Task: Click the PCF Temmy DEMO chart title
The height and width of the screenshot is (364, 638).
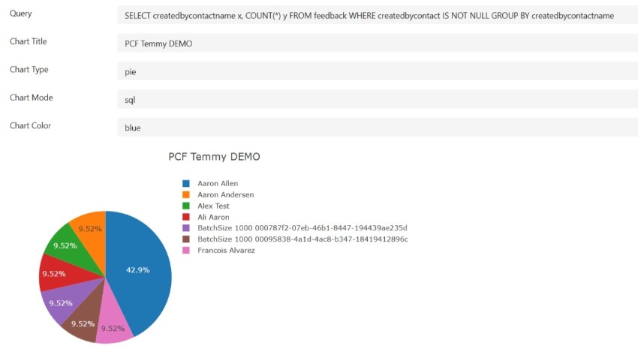Action: coord(214,157)
